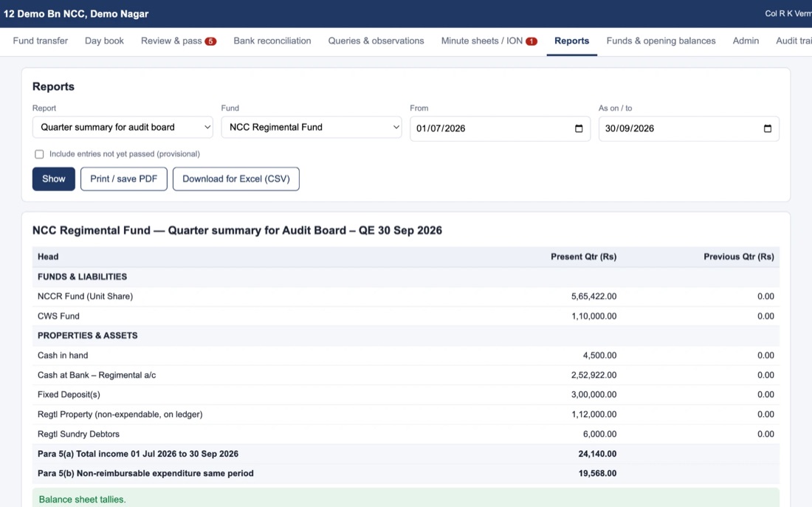The width and height of the screenshot is (812, 507).
Task: Click the amount 3,00,000.00
Action: [594, 395]
